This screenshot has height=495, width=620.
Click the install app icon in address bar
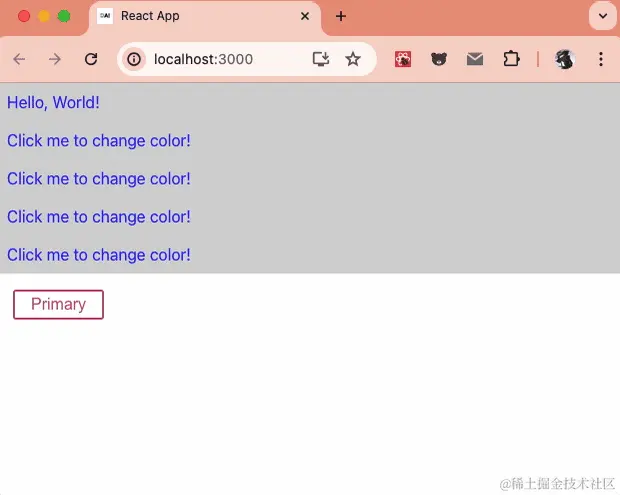pyautogui.click(x=321, y=59)
